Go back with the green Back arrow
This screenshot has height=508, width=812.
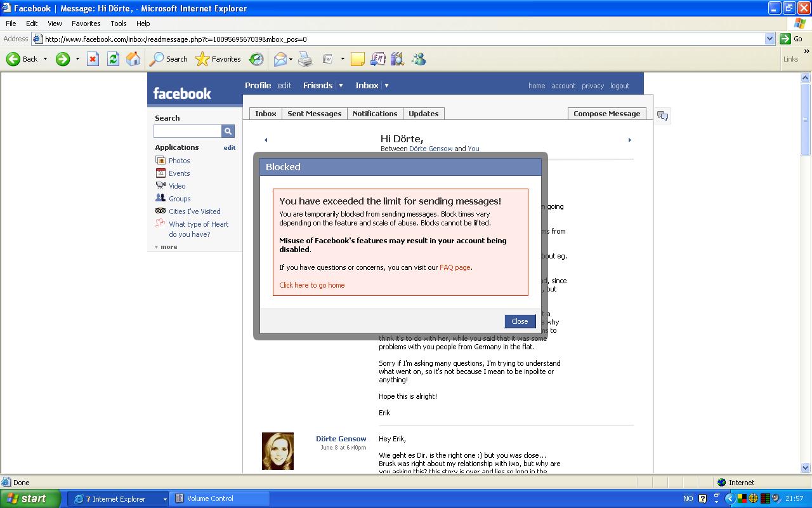22,59
